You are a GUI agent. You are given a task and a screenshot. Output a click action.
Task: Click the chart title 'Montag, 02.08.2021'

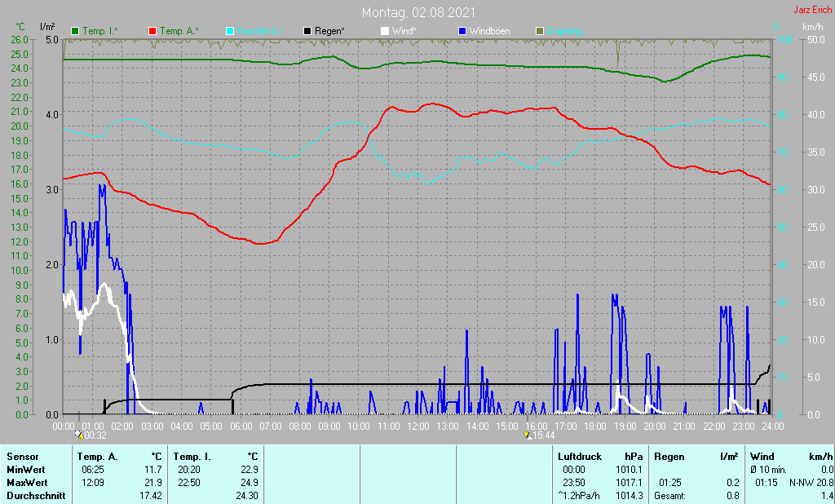pos(418,12)
